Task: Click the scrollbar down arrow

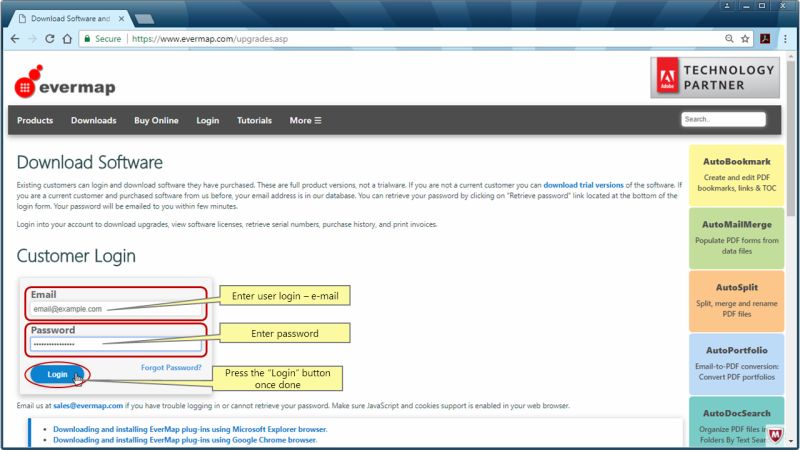Action: pos(791,441)
